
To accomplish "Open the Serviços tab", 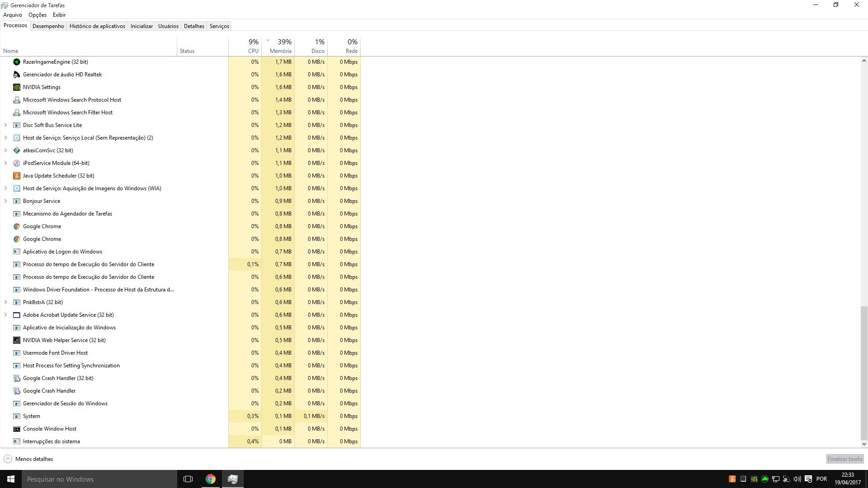I will (x=219, y=26).
